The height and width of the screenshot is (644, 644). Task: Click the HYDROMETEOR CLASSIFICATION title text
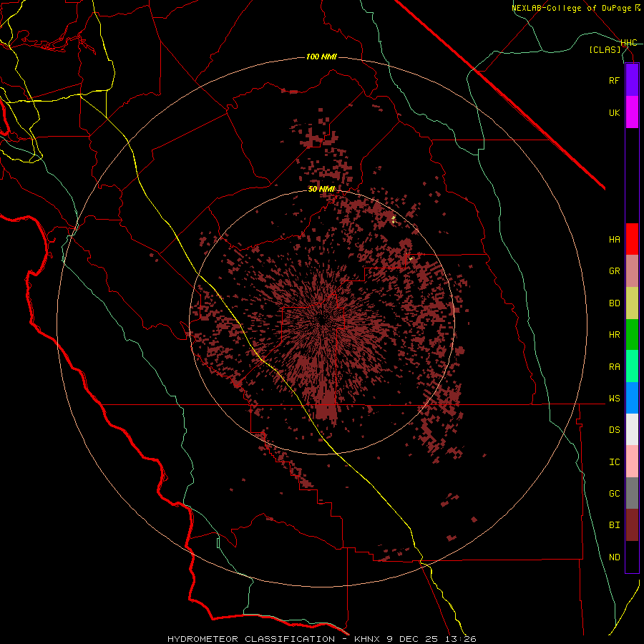coord(251,639)
